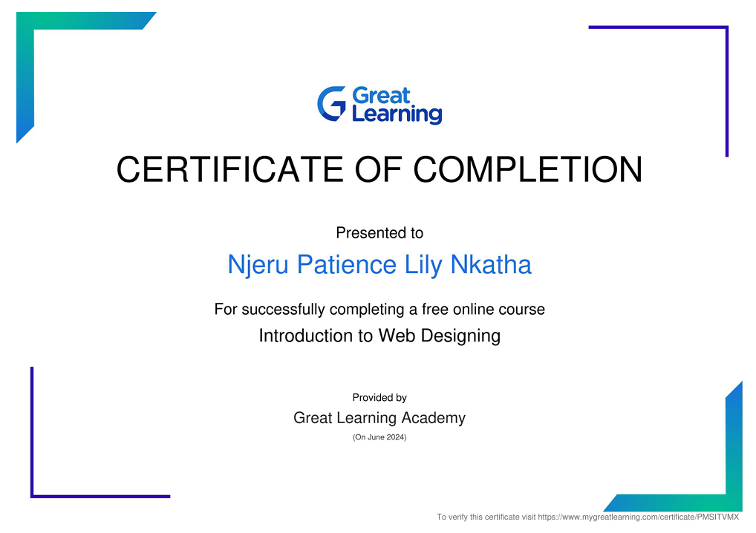Click the date '(On June 2024)'
This screenshot has width=756, height=533.
[379, 437]
